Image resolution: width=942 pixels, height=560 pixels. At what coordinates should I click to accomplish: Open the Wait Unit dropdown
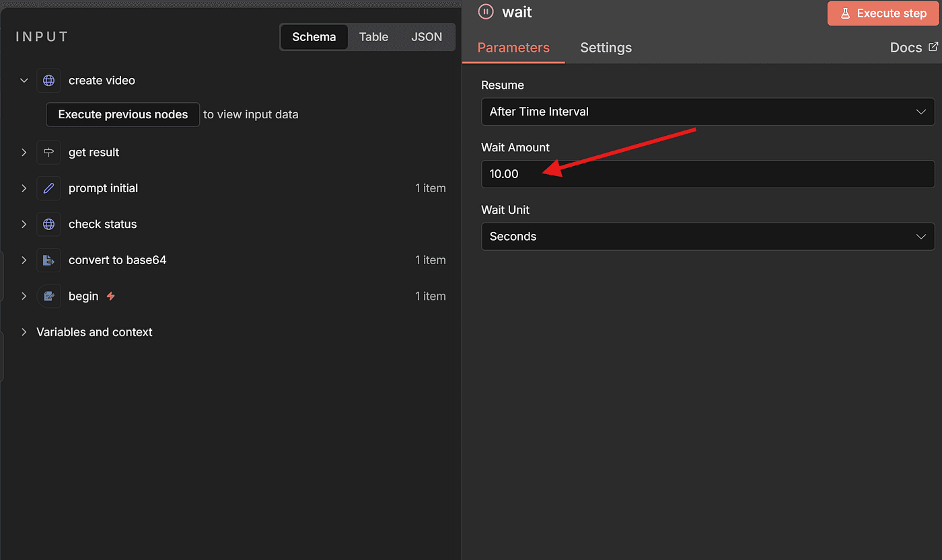click(x=707, y=237)
